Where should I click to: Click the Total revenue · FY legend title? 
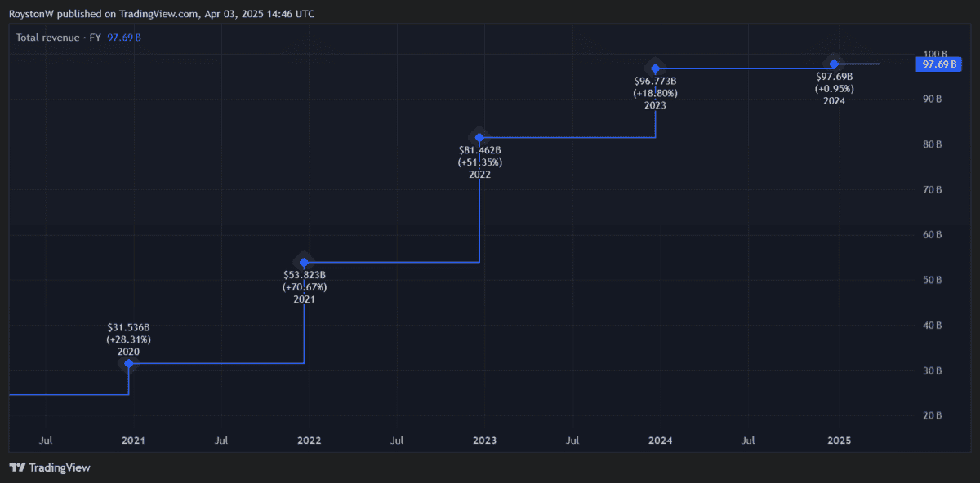(x=59, y=38)
